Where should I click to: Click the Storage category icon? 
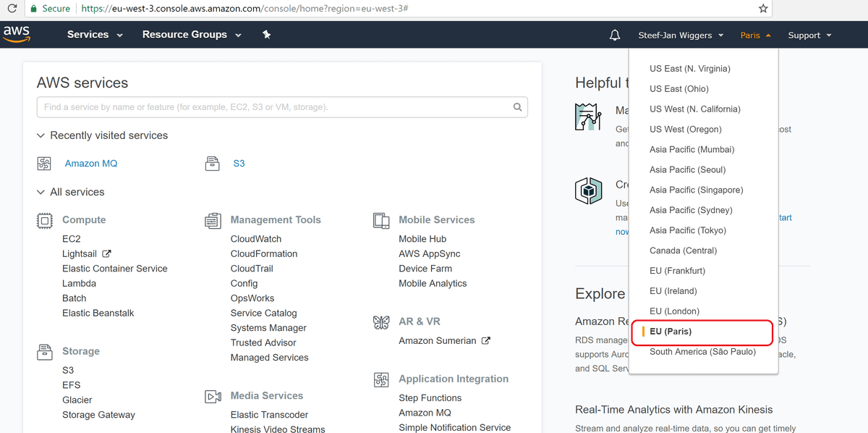44,352
